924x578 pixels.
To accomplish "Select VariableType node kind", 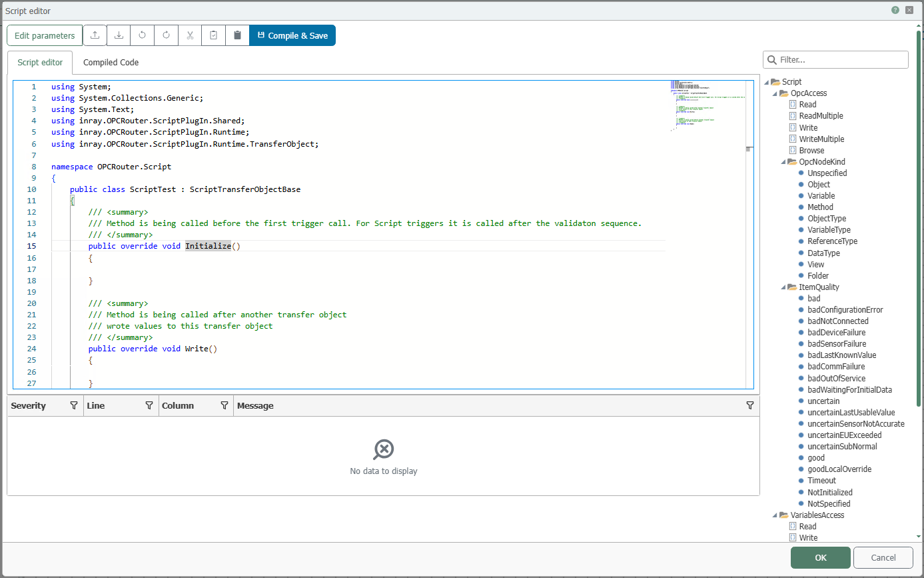I will point(829,230).
